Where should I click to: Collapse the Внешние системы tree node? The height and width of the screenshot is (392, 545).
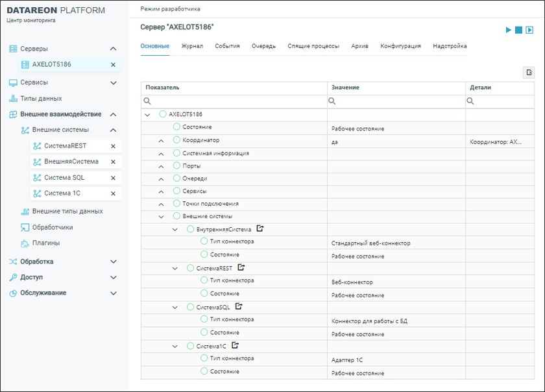pos(161,217)
